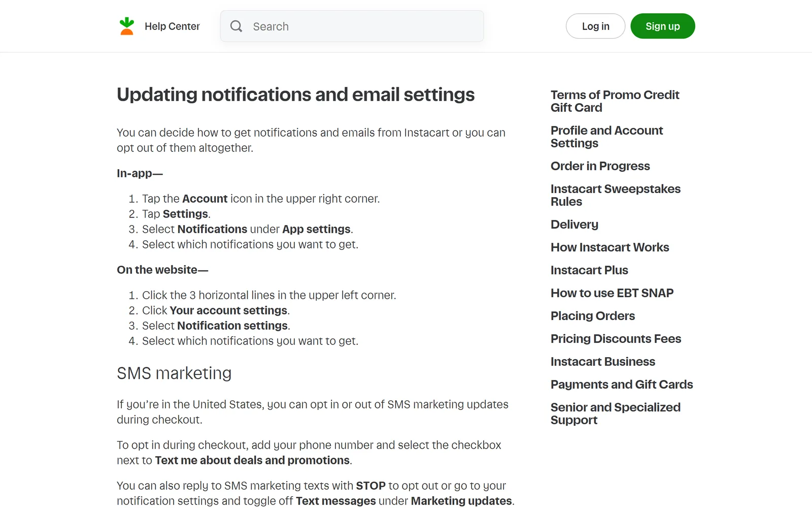Viewport: 812px width, 508px height.
Task: Go to How to use EBT SNAP
Action: click(x=612, y=293)
